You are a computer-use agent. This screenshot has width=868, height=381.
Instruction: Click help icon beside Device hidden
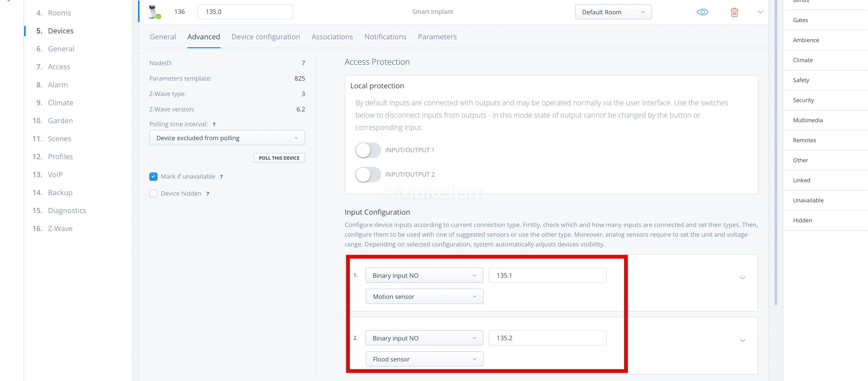tap(208, 194)
